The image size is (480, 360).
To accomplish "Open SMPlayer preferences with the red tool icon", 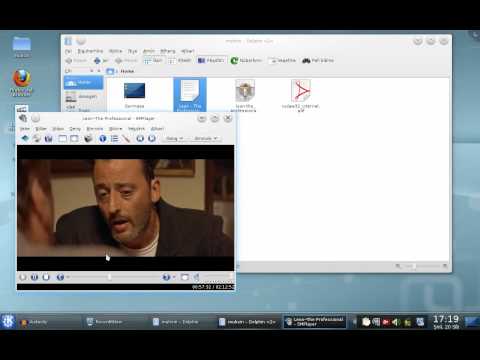I will coord(126,138).
